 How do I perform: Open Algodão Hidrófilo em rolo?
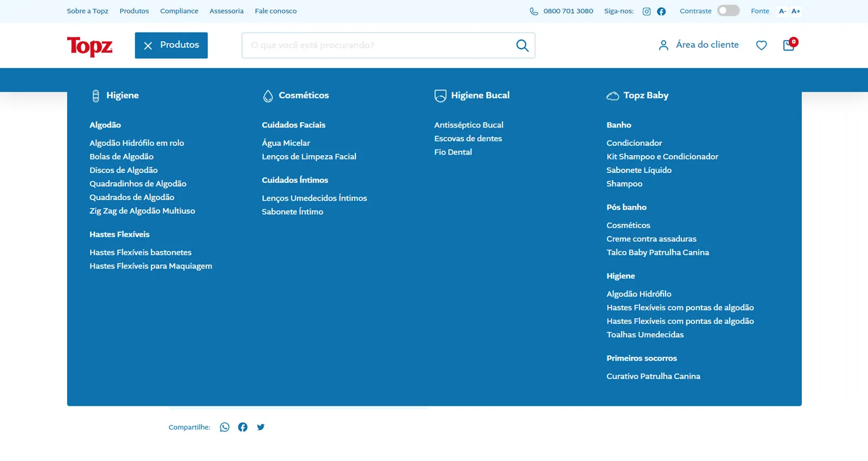point(137,143)
